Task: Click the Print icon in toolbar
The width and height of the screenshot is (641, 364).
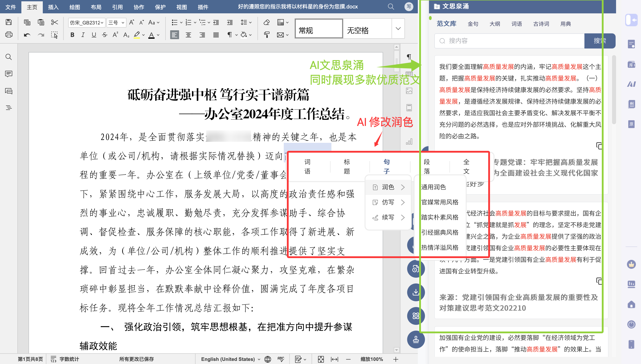Action: [9, 35]
